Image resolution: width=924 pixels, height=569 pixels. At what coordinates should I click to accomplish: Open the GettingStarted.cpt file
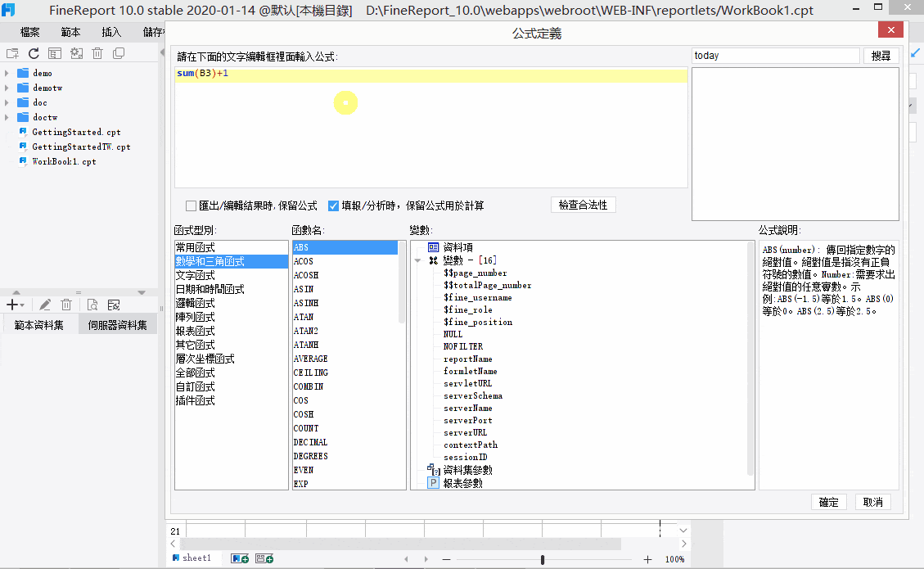click(x=77, y=132)
